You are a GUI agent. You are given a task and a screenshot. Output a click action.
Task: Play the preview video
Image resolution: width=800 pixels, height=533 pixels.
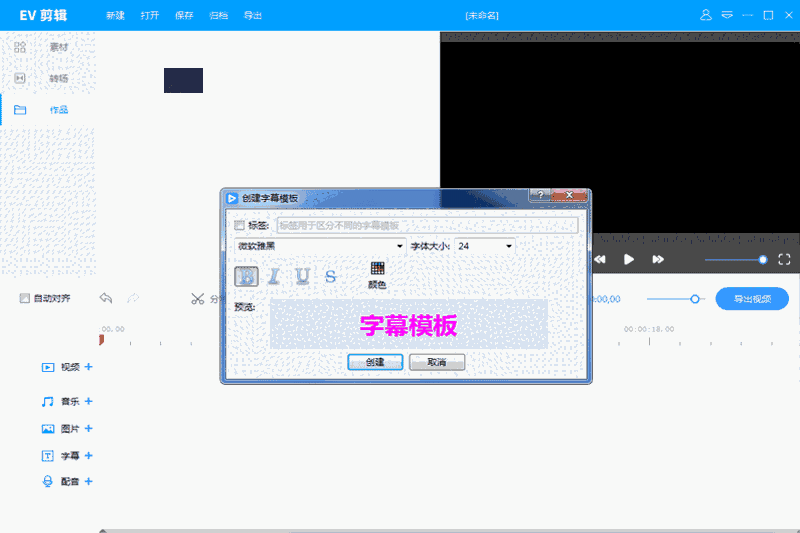click(x=629, y=259)
